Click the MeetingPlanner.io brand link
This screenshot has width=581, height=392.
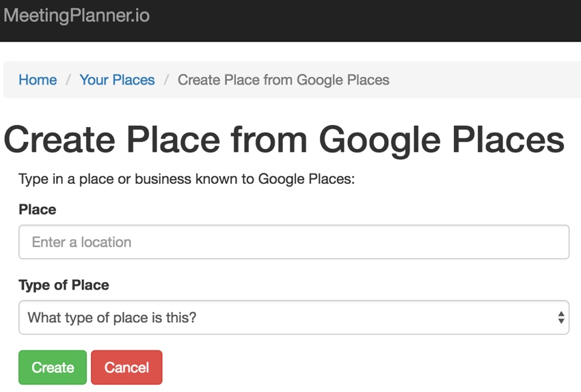point(76,16)
